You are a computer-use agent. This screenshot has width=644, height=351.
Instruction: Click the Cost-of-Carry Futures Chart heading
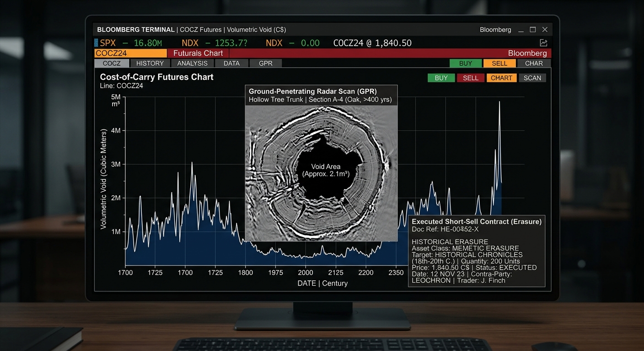coord(157,77)
